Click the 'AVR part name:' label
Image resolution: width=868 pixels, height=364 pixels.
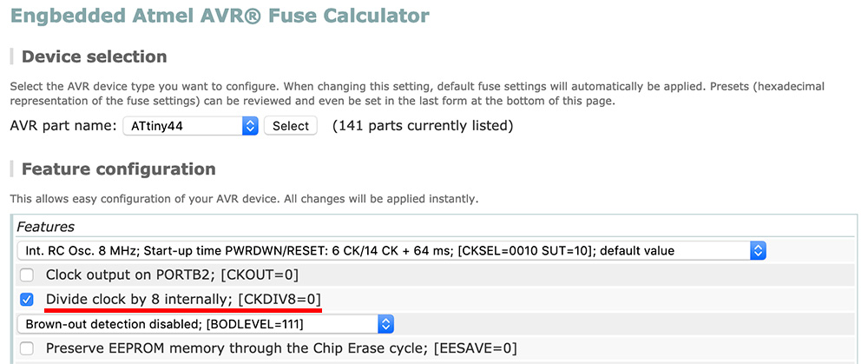click(x=63, y=126)
